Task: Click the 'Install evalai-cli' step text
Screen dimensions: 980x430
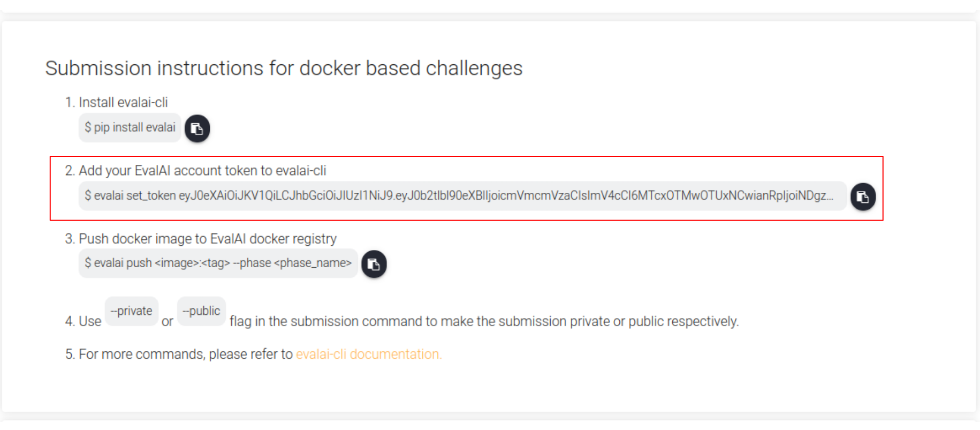Action: click(123, 102)
